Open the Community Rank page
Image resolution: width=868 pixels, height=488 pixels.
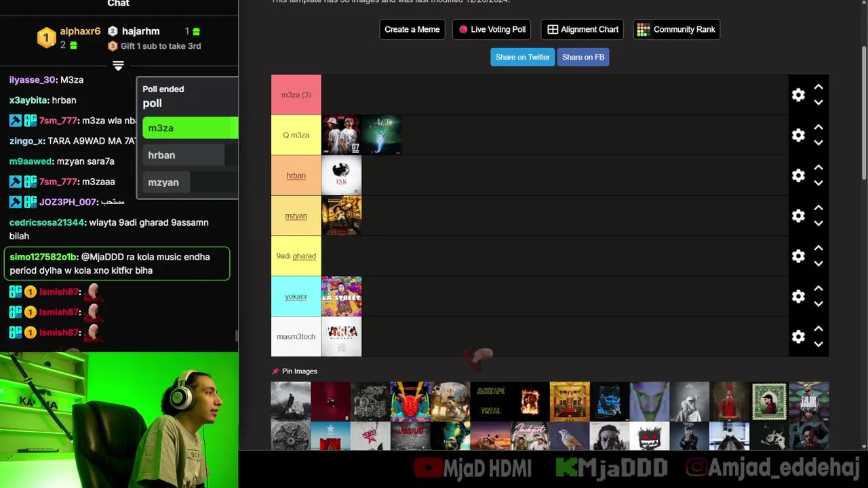pos(677,29)
